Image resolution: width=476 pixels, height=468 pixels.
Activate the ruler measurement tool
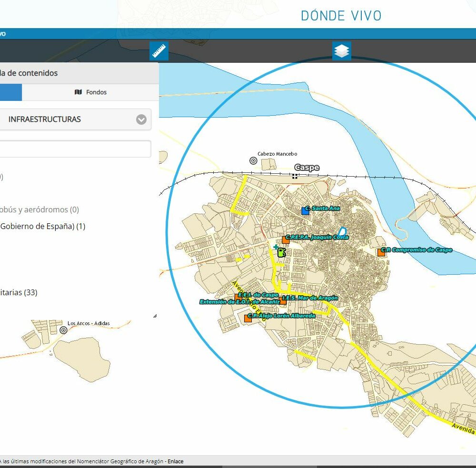tap(159, 51)
